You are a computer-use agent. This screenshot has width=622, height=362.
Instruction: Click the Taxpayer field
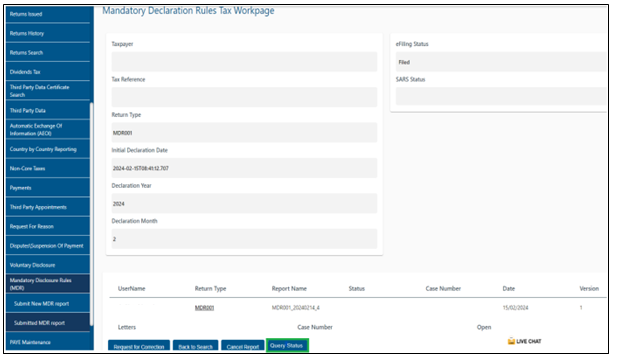[244, 62]
